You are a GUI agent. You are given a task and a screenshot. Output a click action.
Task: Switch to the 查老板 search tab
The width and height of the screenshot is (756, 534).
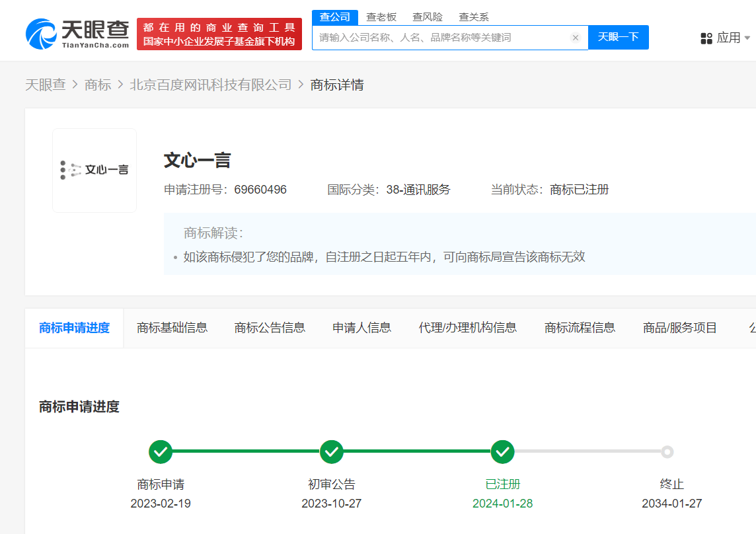[x=381, y=17]
